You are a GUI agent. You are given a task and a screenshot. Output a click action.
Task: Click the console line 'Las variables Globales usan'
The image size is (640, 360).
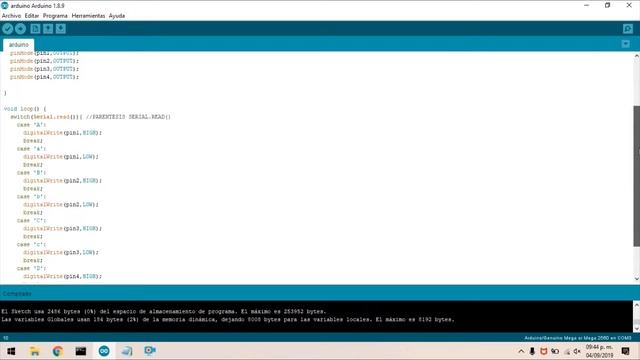[x=228, y=320]
